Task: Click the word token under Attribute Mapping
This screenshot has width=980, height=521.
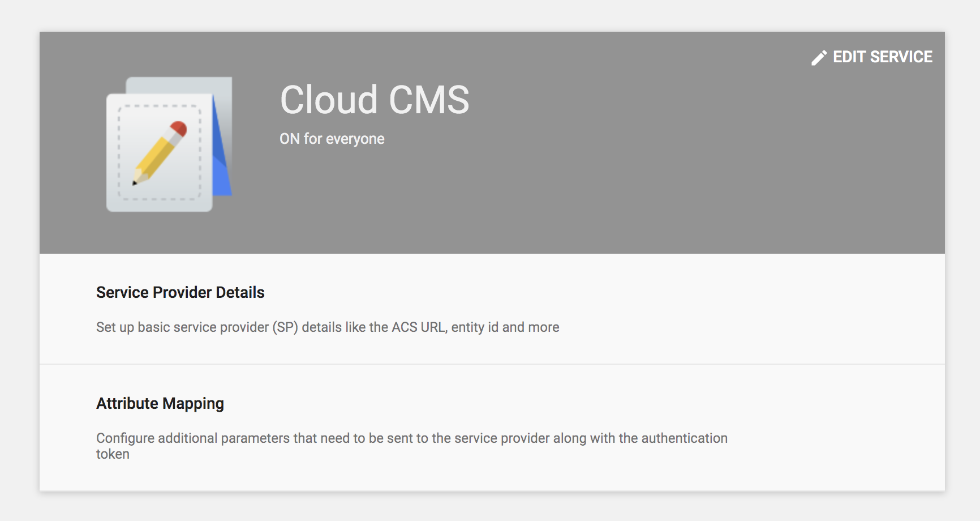Action: [x=113, y=454]
